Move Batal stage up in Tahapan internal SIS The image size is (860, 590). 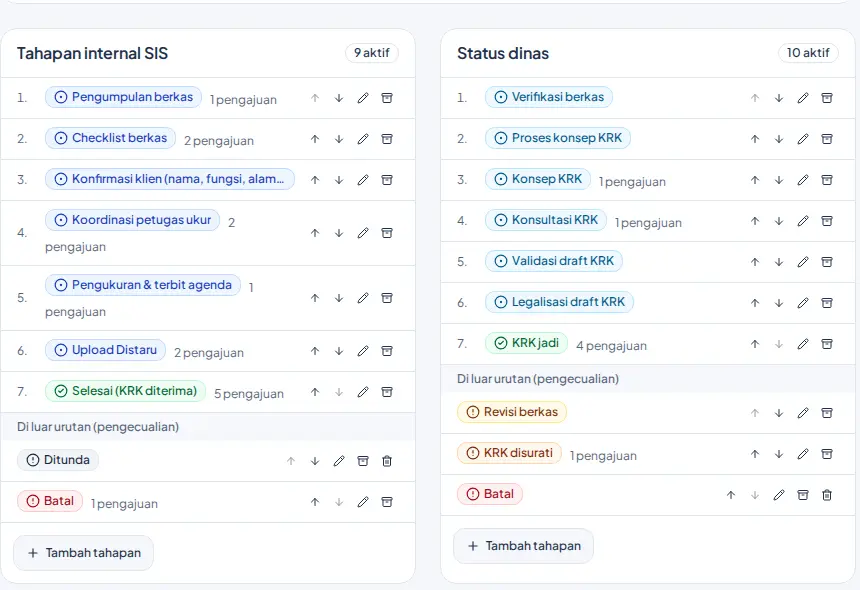tap(315, 502)
